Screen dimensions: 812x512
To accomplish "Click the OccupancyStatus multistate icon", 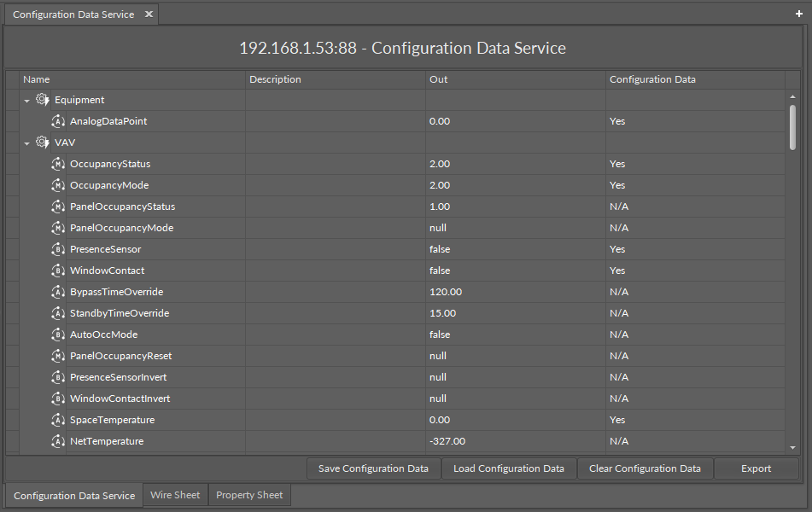I will coord(58,164).
